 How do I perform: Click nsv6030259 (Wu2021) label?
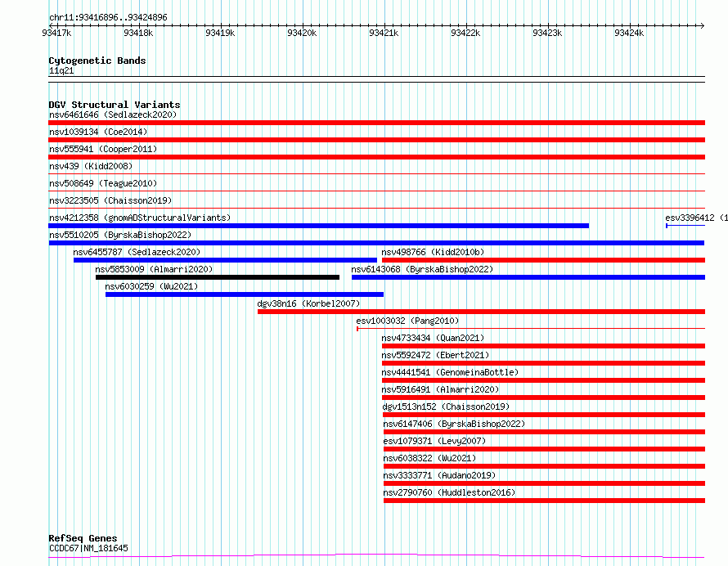point(151,286)
